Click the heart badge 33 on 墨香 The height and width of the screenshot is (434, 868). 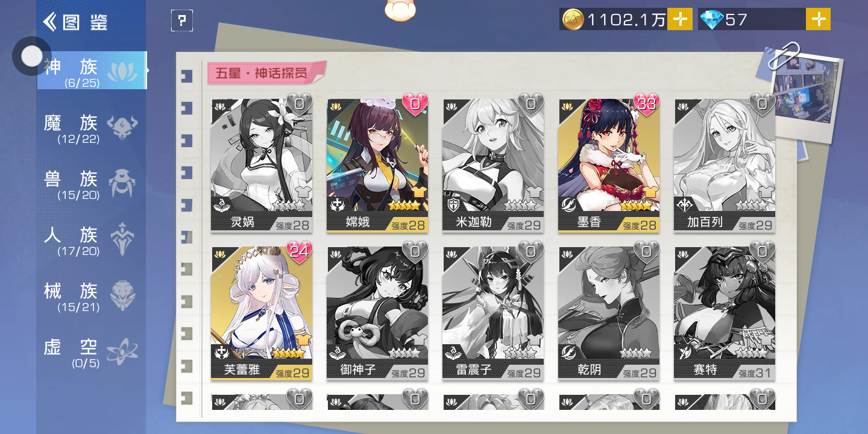click(x=646, y=105)
